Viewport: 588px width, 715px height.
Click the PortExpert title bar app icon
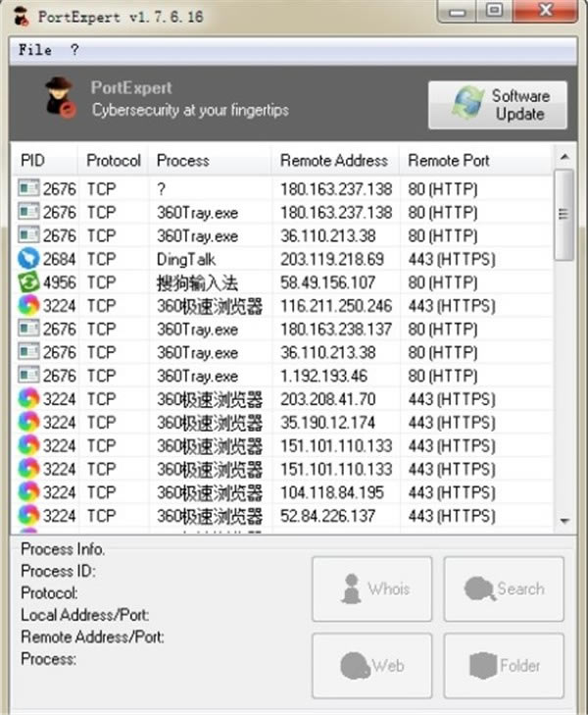(x=21, y=17)
